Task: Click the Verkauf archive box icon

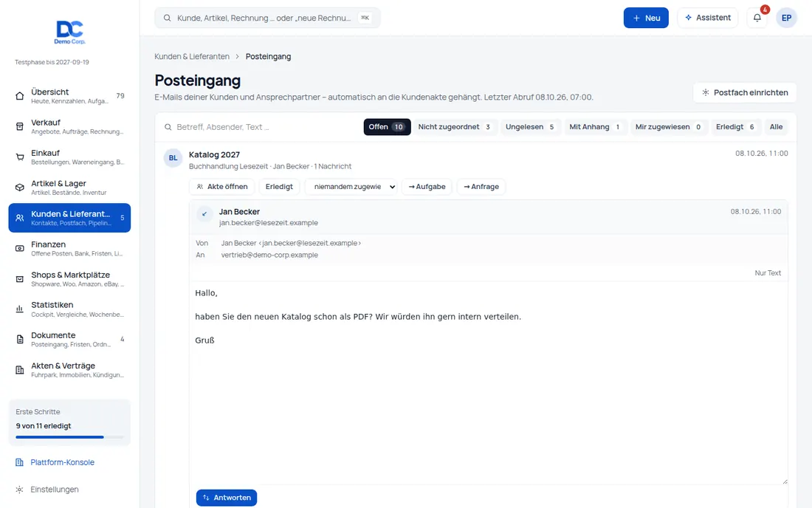Action: [x=20, y=126]
